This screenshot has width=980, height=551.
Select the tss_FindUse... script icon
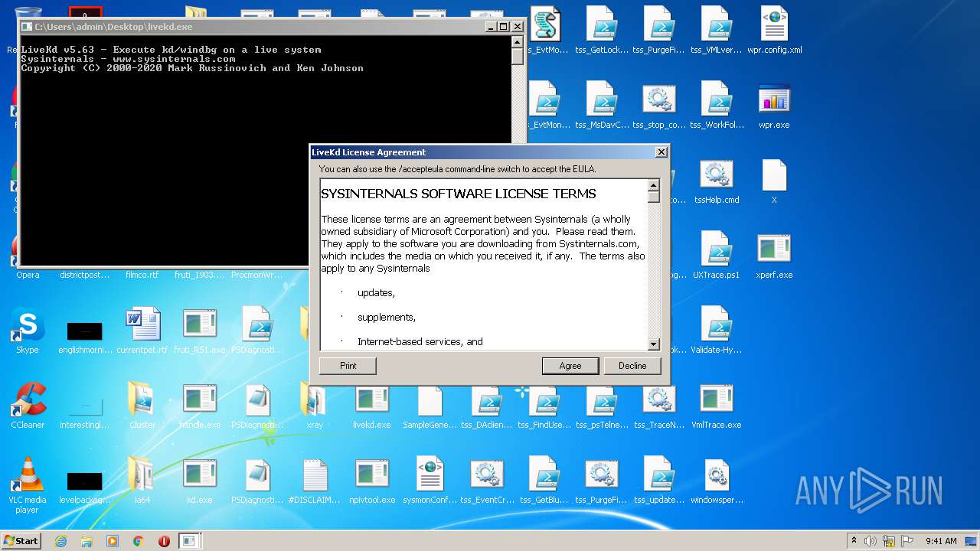[544, 406]
